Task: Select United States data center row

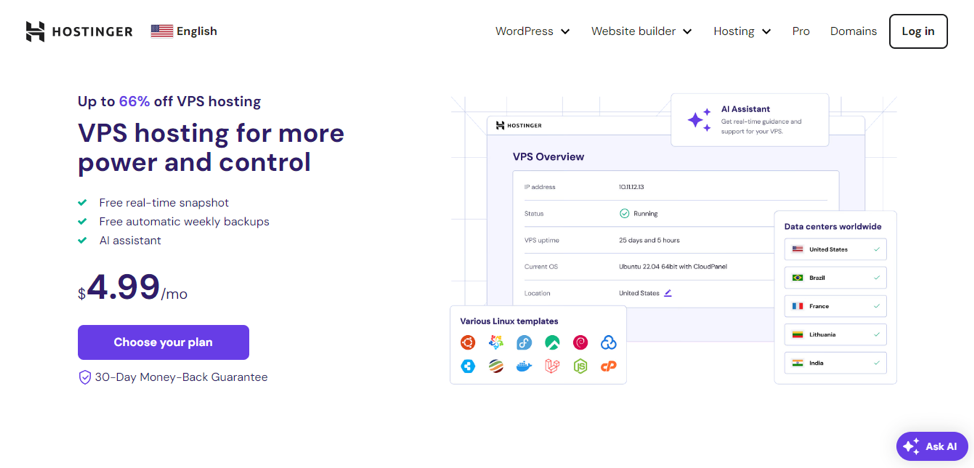Action: tap(835, 249)
